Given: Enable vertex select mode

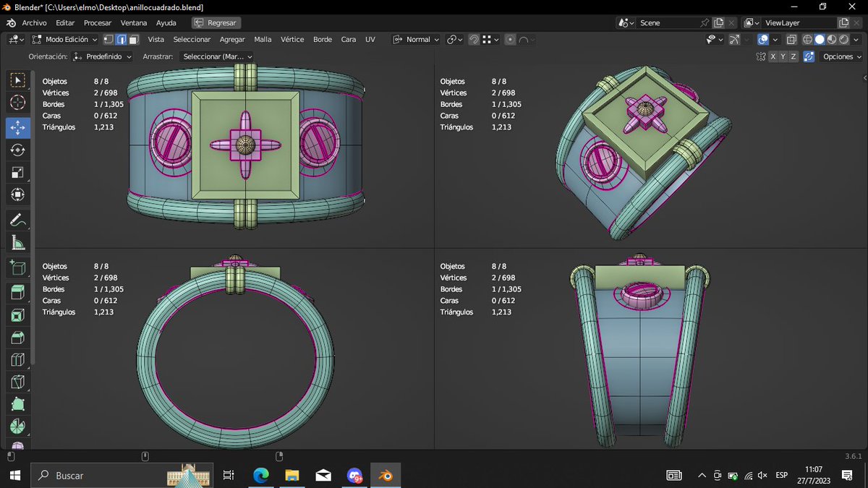Looking at the screenshot, I should [109, 40].
